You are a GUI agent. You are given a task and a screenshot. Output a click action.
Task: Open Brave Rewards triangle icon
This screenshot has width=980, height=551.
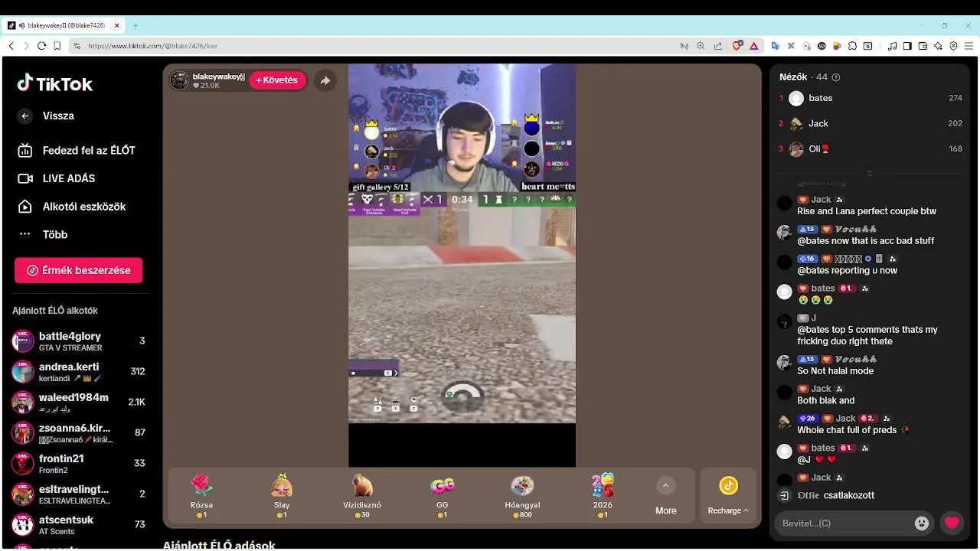coord(754,46)
